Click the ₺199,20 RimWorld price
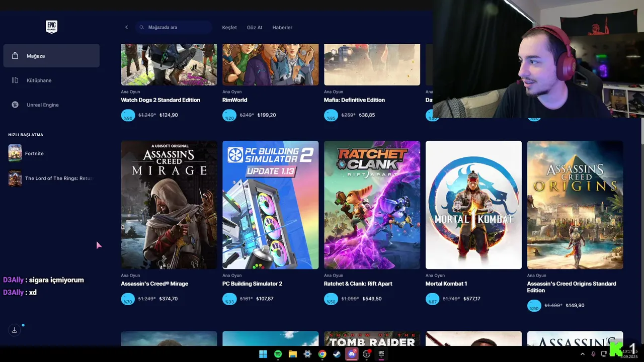The image size is (644, 362). (x=267, y=115)
